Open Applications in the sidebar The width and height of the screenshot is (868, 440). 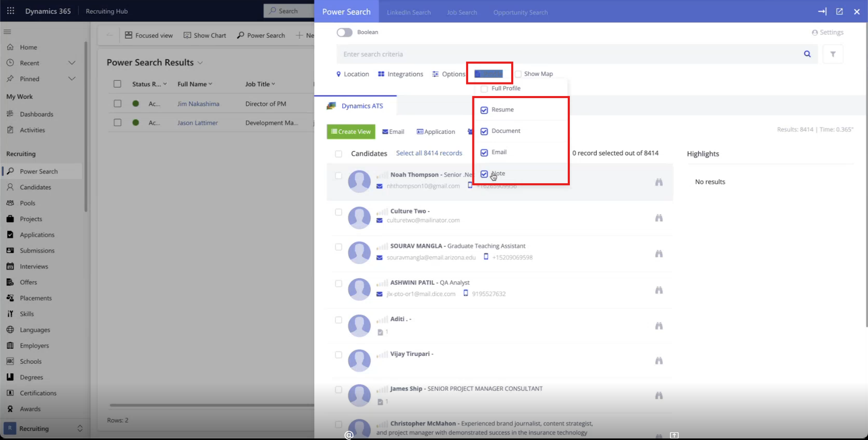[37, 235]
